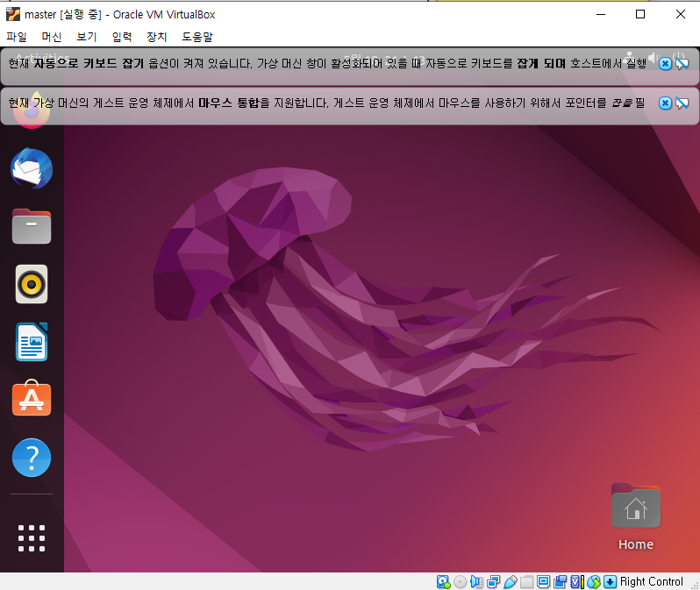Dismiss the keyboard auto-capture notification
The width and height of the screenshot is (700, 590).
coord(665,64)
